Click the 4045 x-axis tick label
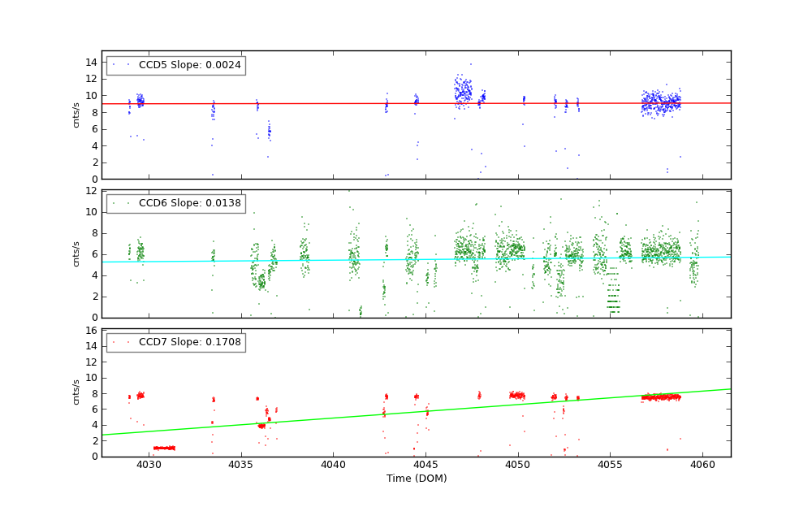 click(x=425, y=465)
